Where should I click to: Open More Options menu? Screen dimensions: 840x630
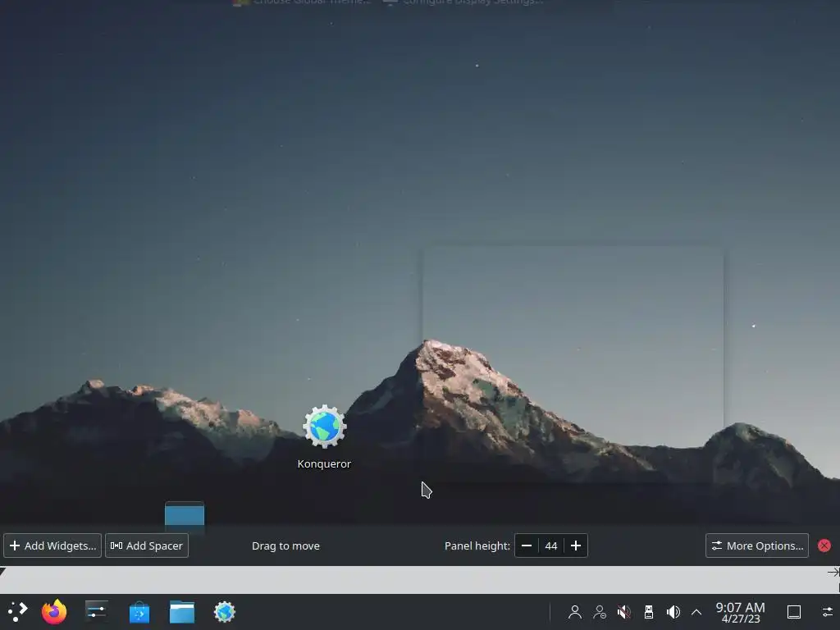click(757, 546)
